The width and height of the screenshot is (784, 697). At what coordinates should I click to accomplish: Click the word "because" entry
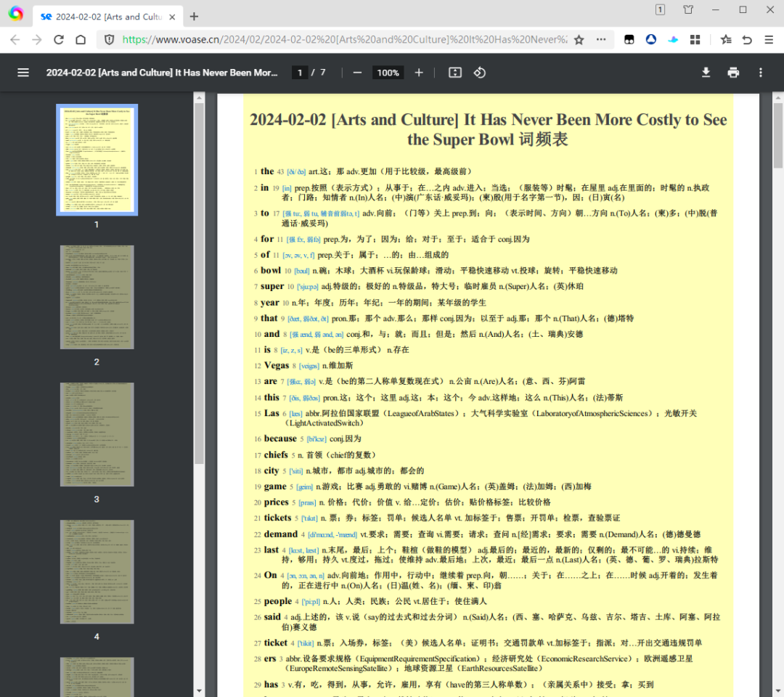pos(280,439)
